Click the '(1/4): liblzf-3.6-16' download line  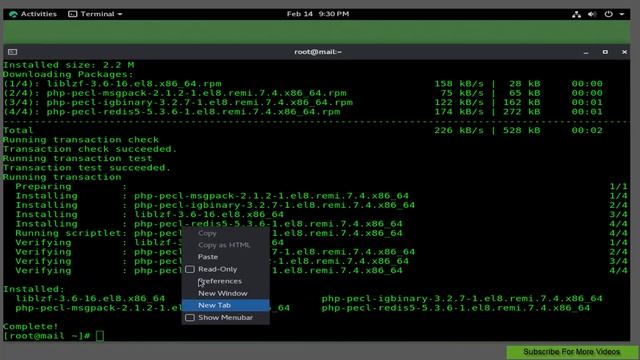click(x=302, y=84)
